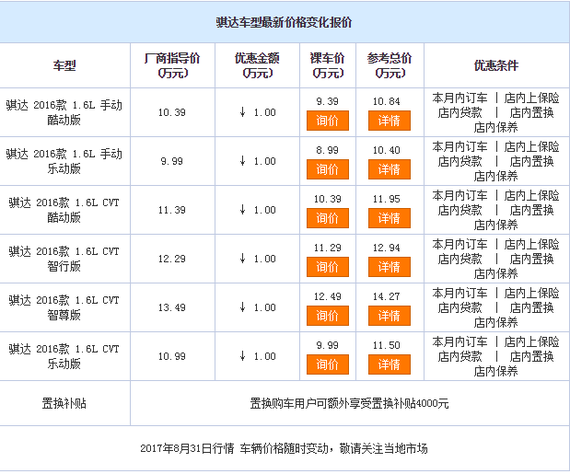Click the 优惠金额 column header
The width and height of the screenshot is (570, 474).
tap(257, 65)
